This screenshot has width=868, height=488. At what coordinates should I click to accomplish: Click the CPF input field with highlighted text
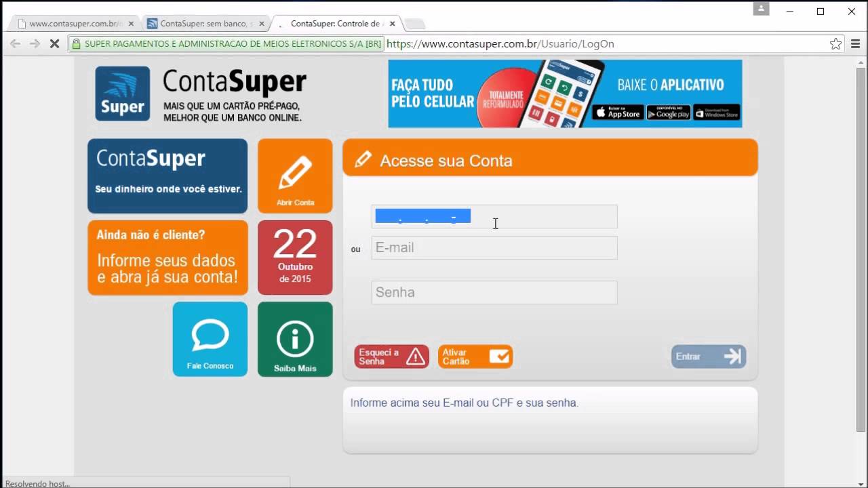(494, 217)
